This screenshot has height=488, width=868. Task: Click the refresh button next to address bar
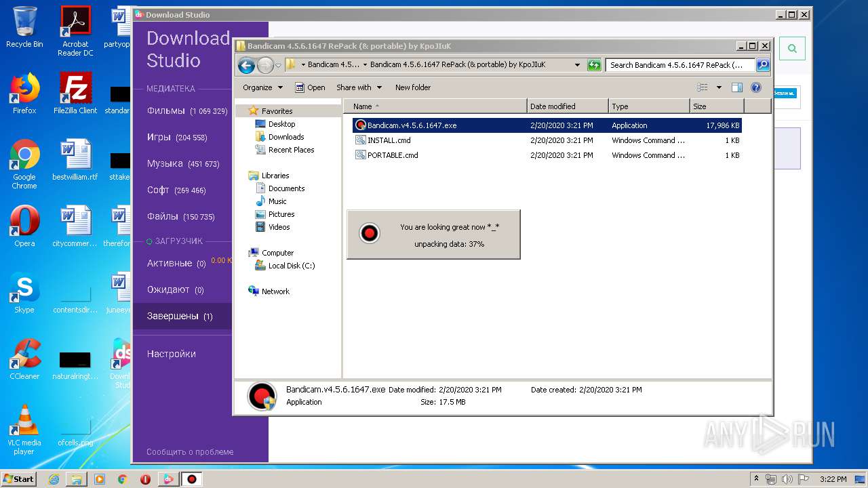click(x=594, y=65)
